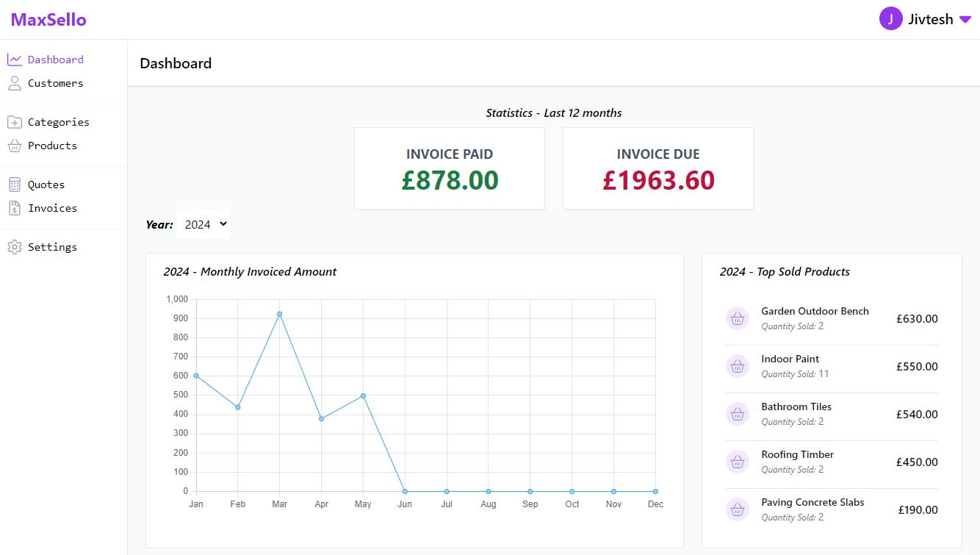Select the Bathroom Tiles product row

(x=832, y=414)
